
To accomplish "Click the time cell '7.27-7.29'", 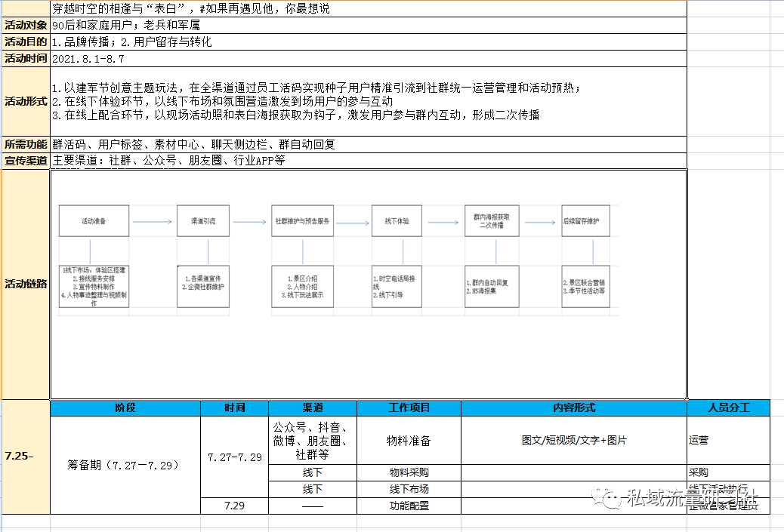I will pyautogui.click(x=234, y=457).
